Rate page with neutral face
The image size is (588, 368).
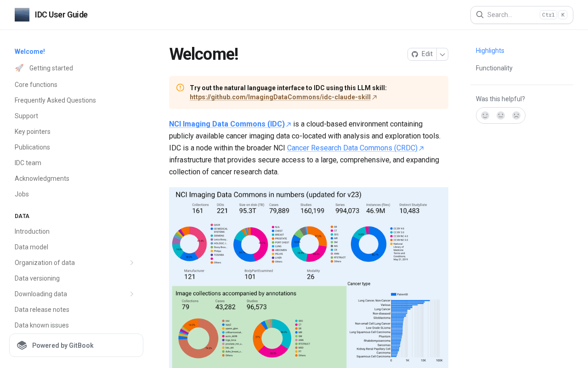501,115
